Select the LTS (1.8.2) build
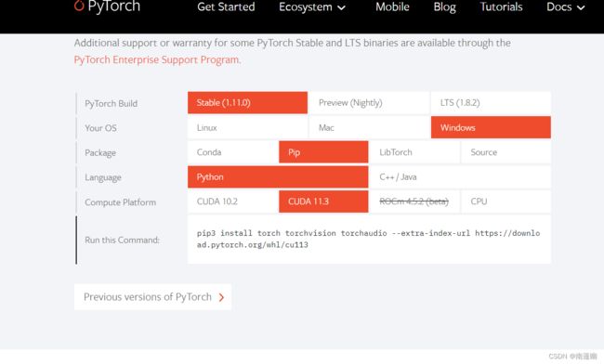Viewport: 604px width, 364px height. coord(491,103)
